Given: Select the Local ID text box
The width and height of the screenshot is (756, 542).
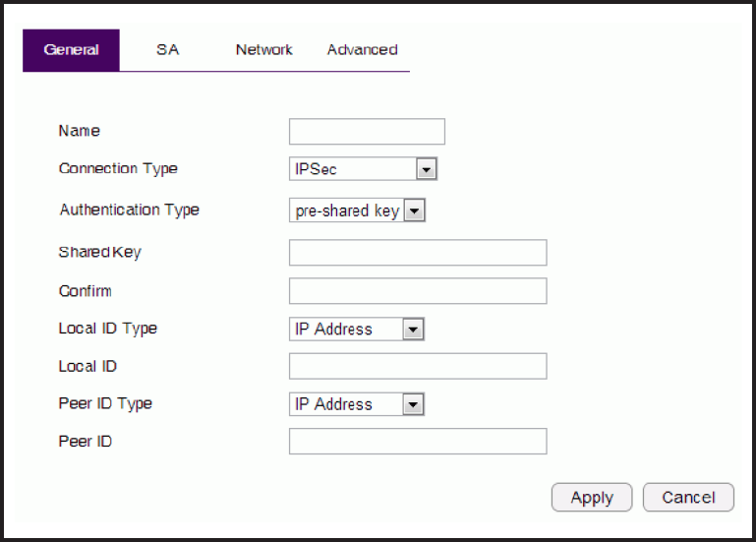Looking at the screenshot, I should (417, 367).
